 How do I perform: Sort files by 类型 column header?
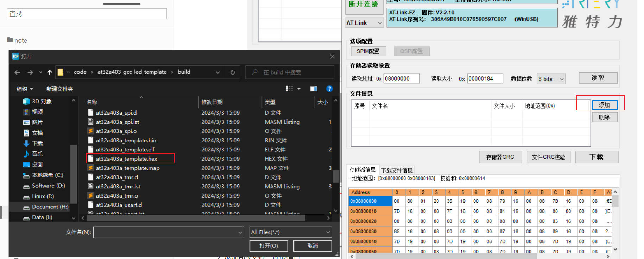click(270, 102)
